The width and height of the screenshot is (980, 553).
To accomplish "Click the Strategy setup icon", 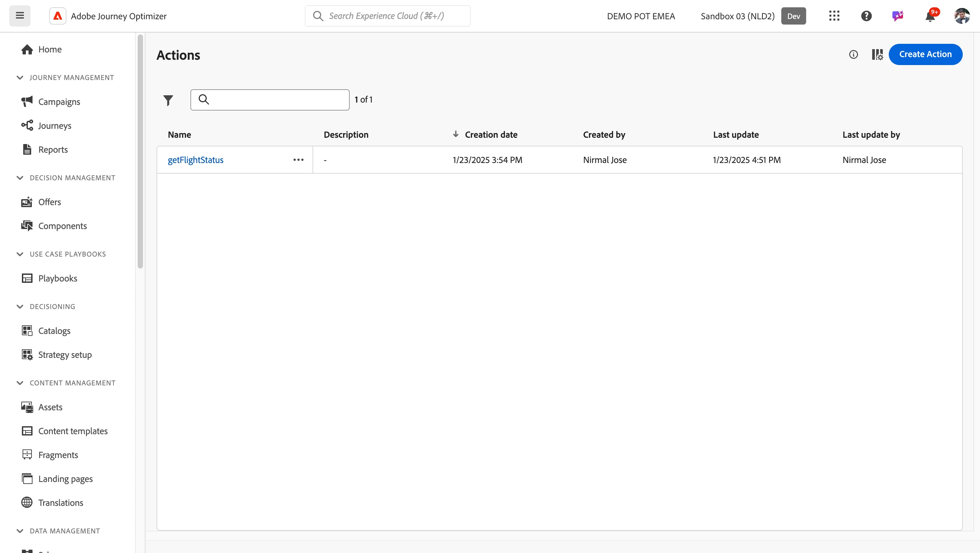I will click(x=27, y=355).
